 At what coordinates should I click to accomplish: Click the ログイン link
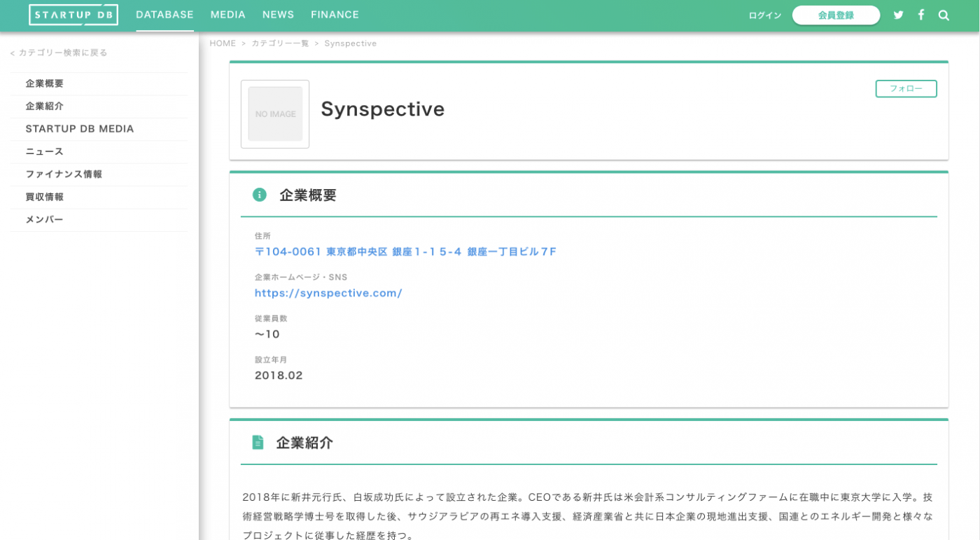point(765,15)
